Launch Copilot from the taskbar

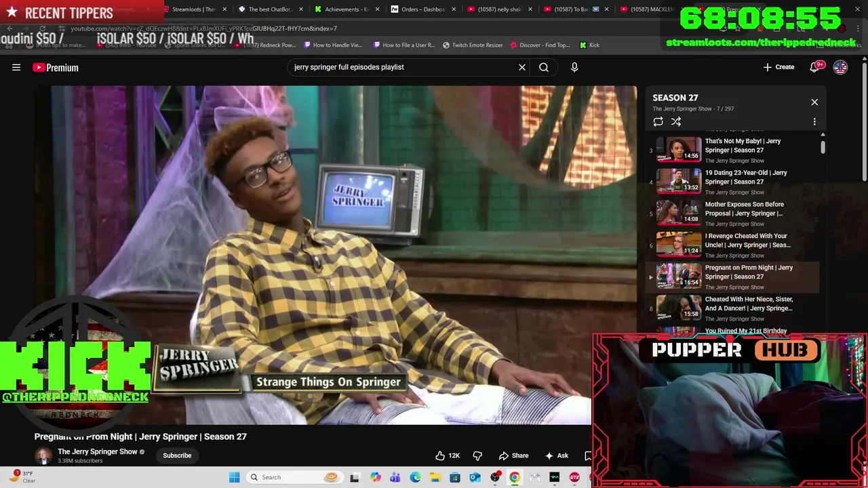point(375,477)
